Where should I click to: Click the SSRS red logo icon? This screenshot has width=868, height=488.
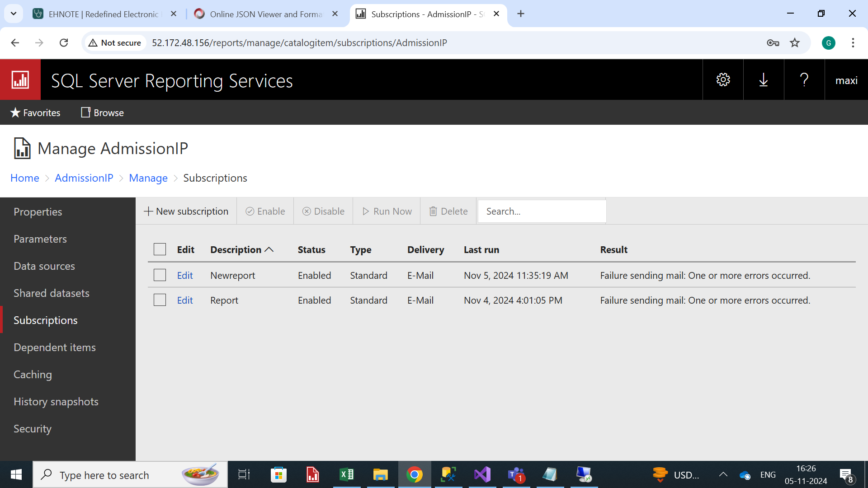point(20,80)
